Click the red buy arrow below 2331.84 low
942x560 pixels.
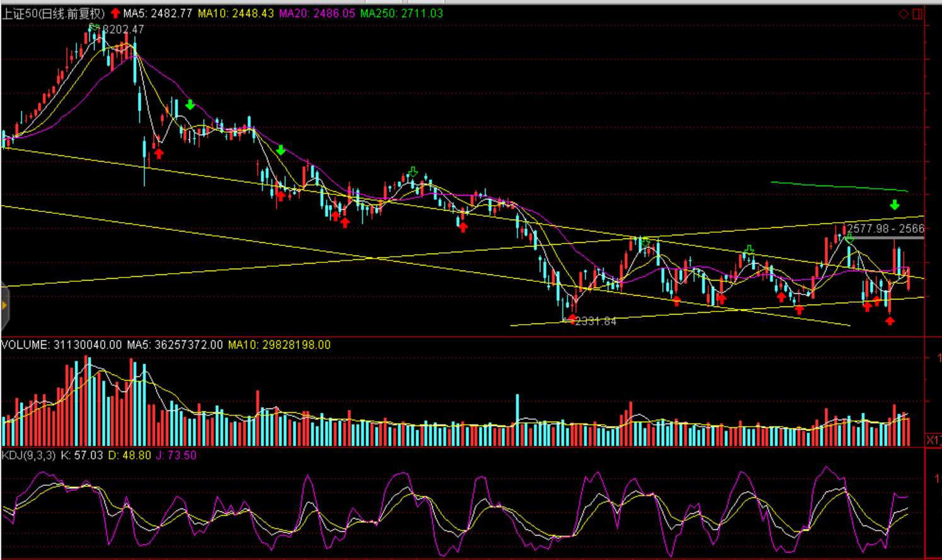pyautogui.click(x=572, y=319)
